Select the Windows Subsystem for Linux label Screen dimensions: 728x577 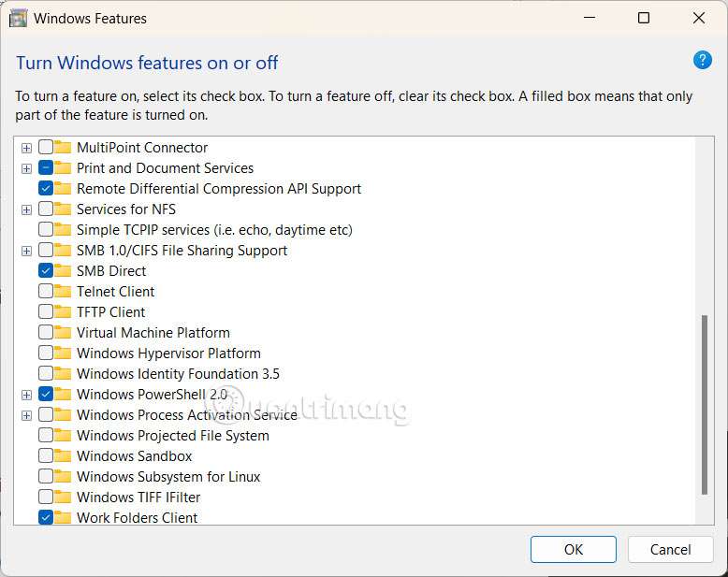click(x=168, y=476)
